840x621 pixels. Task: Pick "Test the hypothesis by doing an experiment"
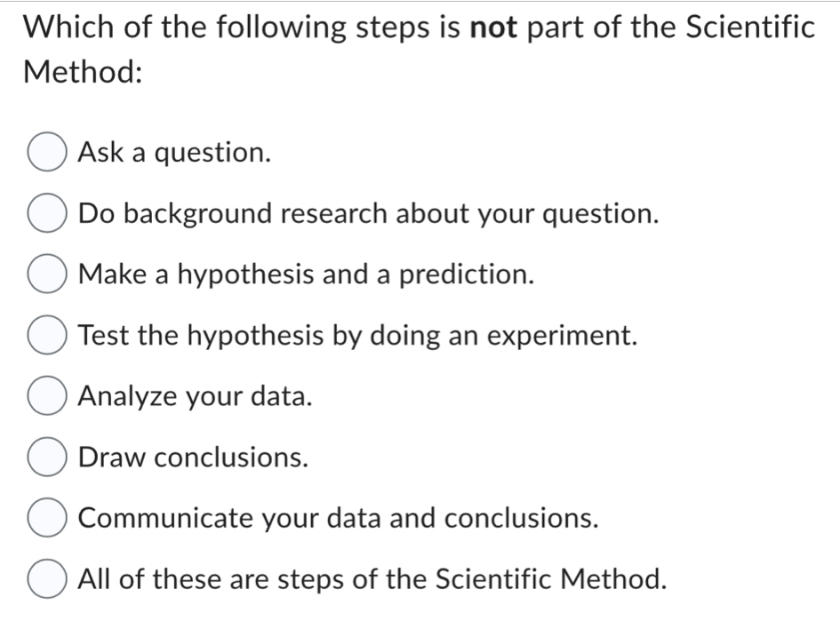[x=45, y=335]
